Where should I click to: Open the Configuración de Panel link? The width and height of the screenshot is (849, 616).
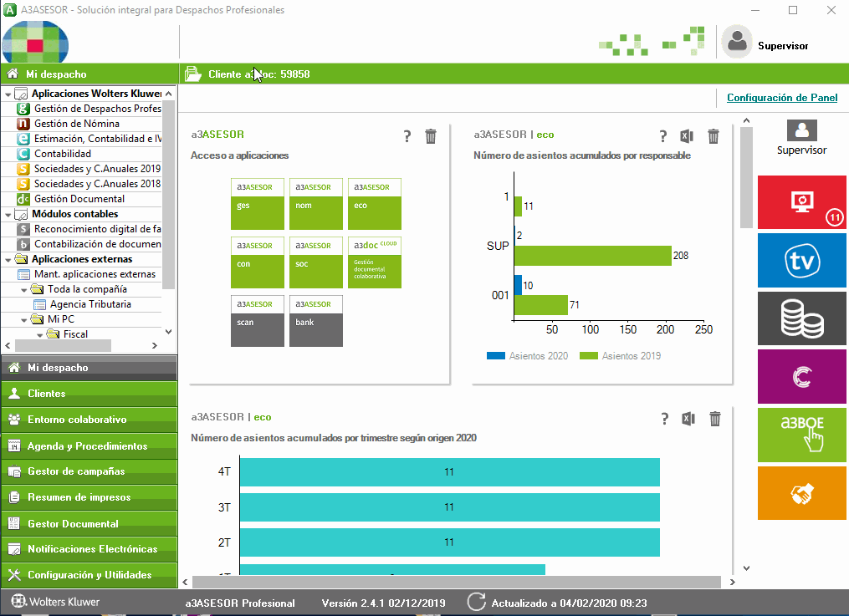tap(782, 97)
